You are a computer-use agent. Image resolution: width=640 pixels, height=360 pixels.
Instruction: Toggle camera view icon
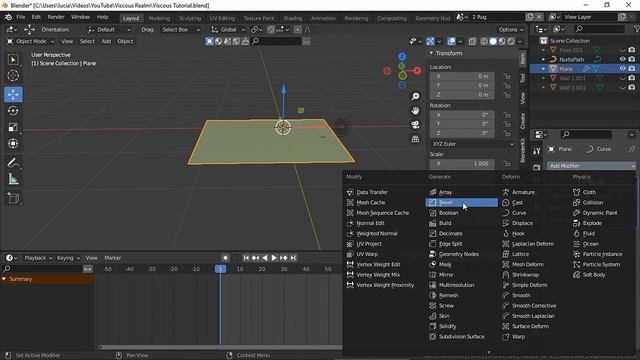click(x=415, y=124)
